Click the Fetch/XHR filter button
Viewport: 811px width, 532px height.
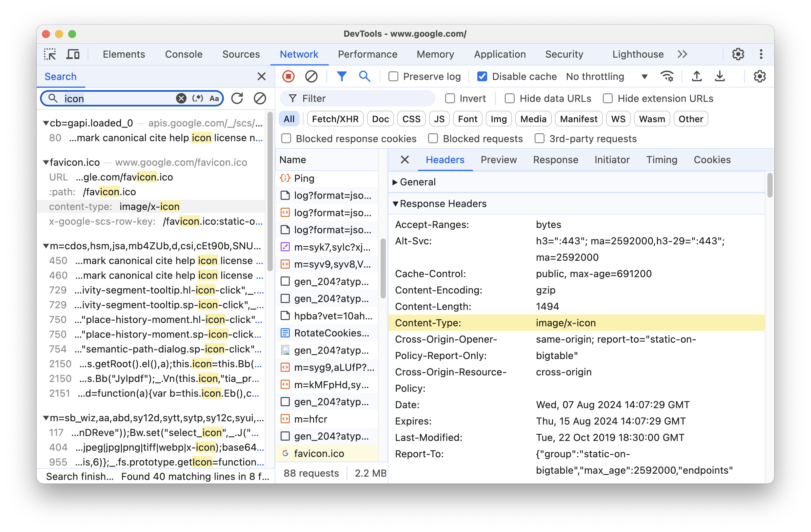pyautogui.click(x=335, y=119)
